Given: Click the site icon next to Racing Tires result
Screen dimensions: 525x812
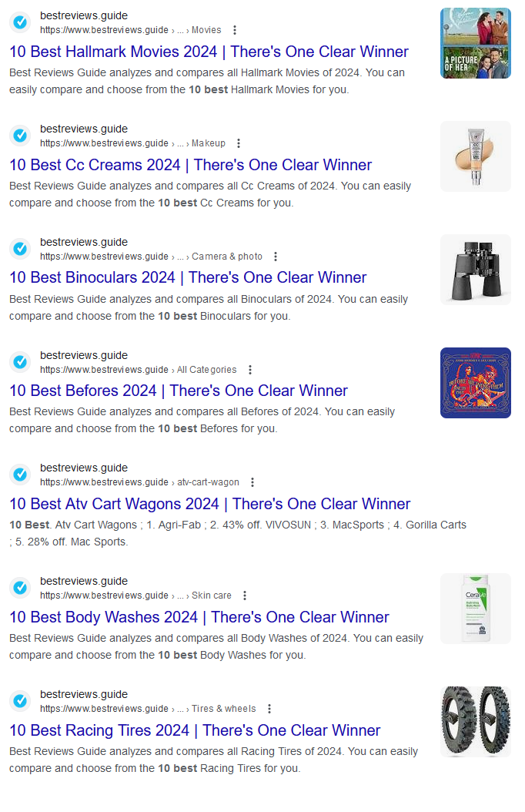Looking at the screenshot, I should [x=19, y=701].
